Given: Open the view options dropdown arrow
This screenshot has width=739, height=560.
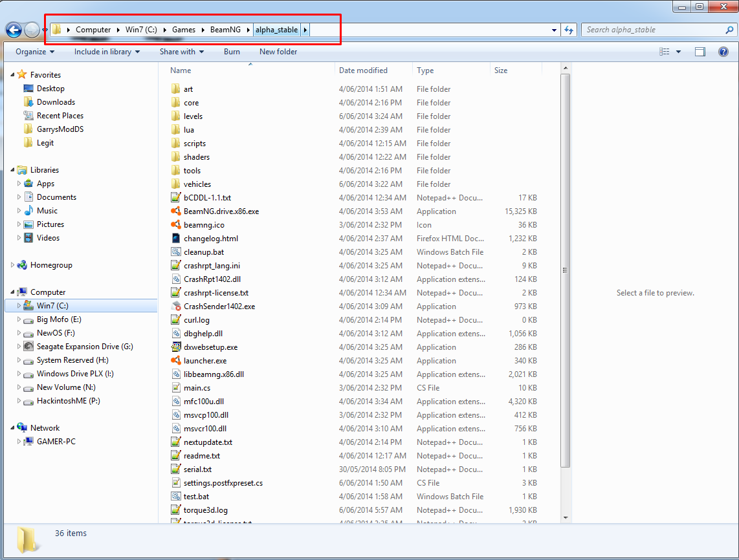Looking at the screenshot, I should (x=678, y=52).
